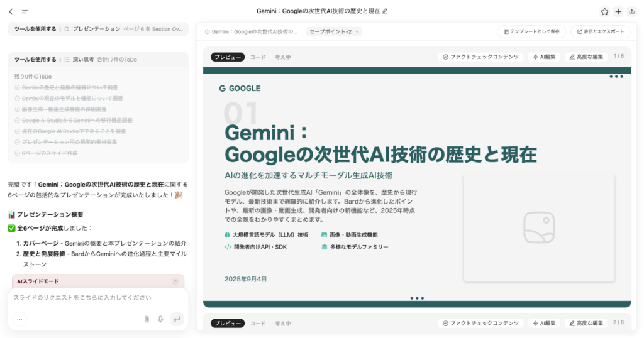
Task: Open the セーブポイント-2 dropdown
Action: tap(334, 31)
